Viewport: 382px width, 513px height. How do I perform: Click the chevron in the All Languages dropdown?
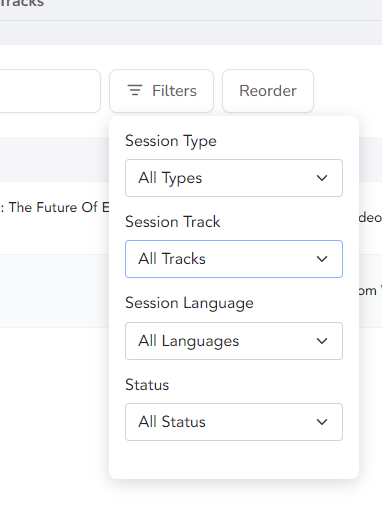pyautogui.click(x=322, y=341)
